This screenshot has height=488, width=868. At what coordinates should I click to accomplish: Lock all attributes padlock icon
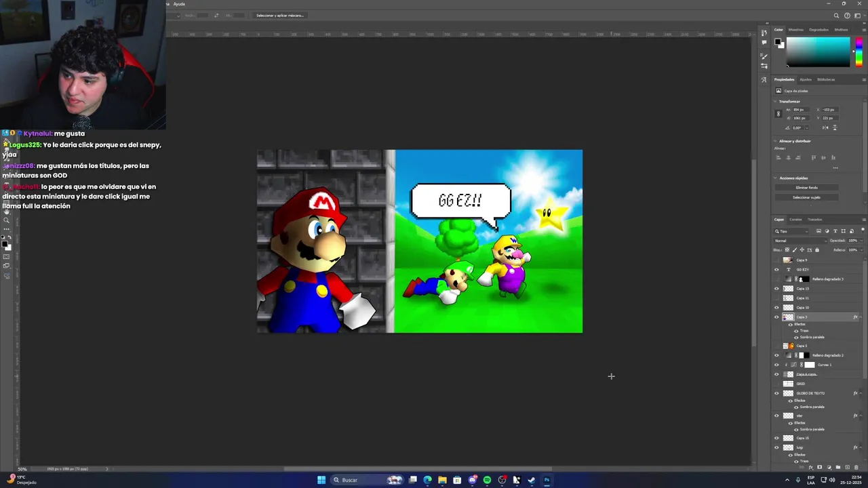(x=817, y=250)
